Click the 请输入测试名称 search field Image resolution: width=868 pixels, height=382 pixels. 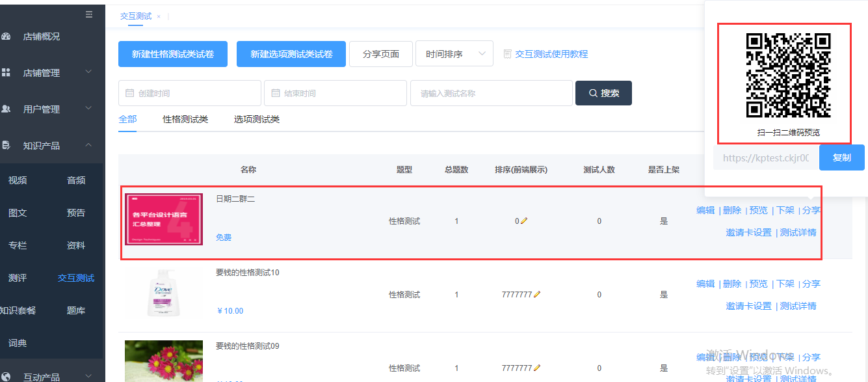coord(491,93)
